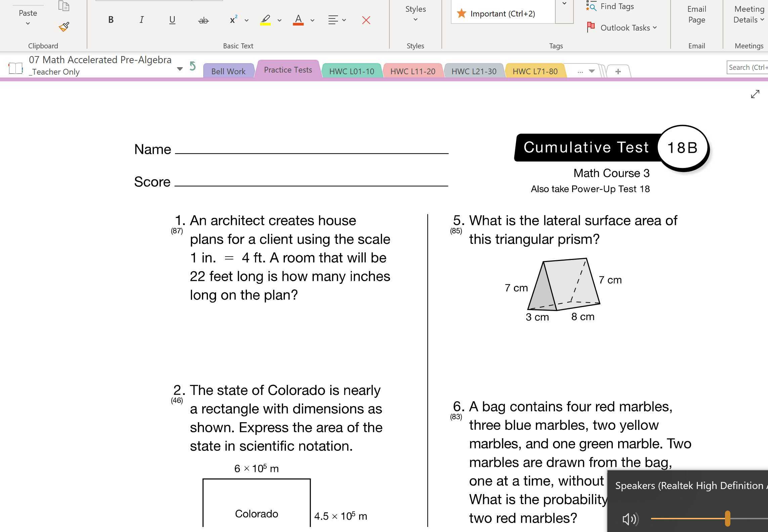
Task: Show more hidden section tabs
Action: click(586, 71)
